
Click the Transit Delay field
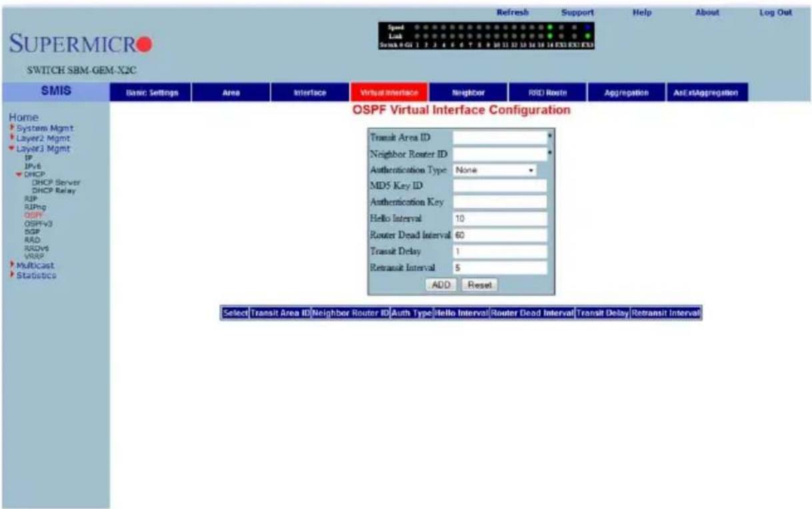point(499,251)
